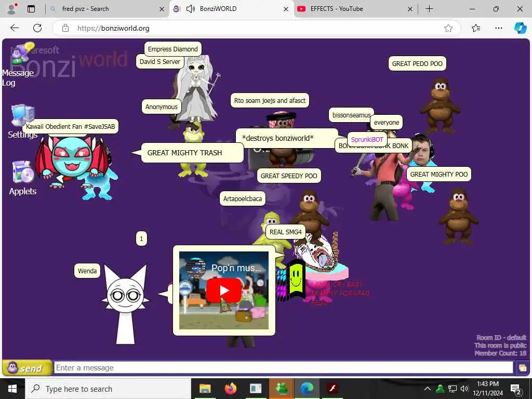Open the Flash application in taskbar

coord(332,389)
